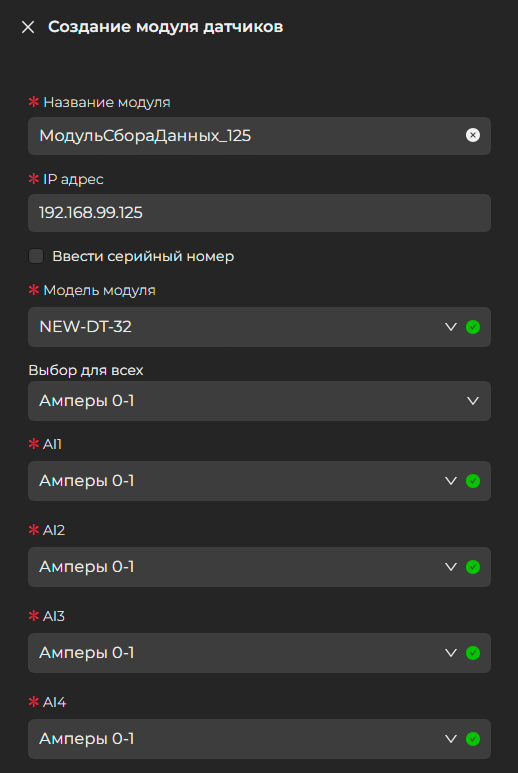Click the chevron arrow of AI4 field
Screen dimensions: 518x773
coord(450,738)
